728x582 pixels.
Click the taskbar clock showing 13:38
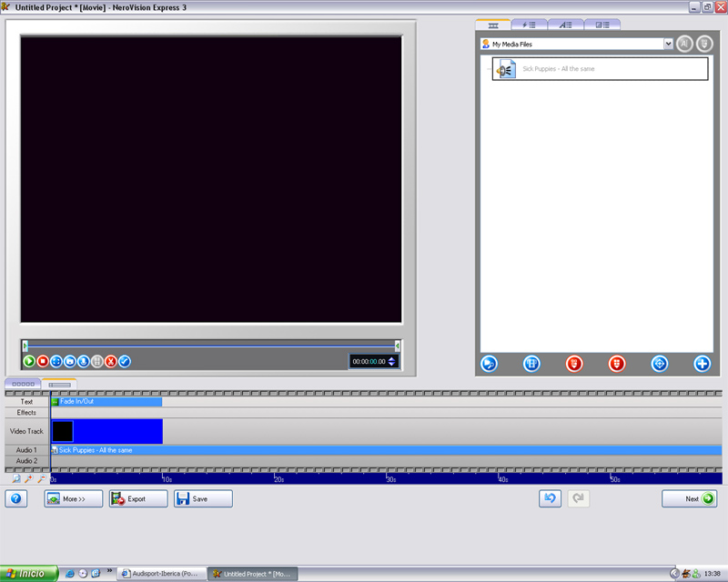coord(713,574)
